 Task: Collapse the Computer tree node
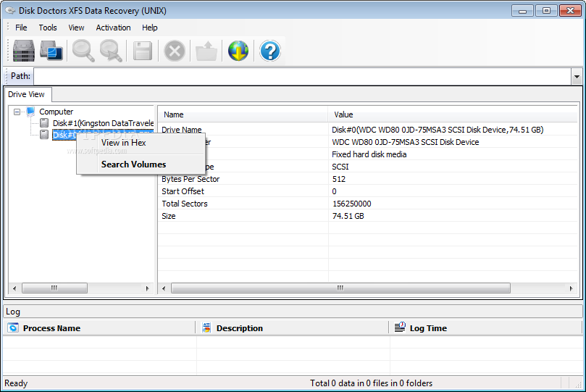point(17,112)
